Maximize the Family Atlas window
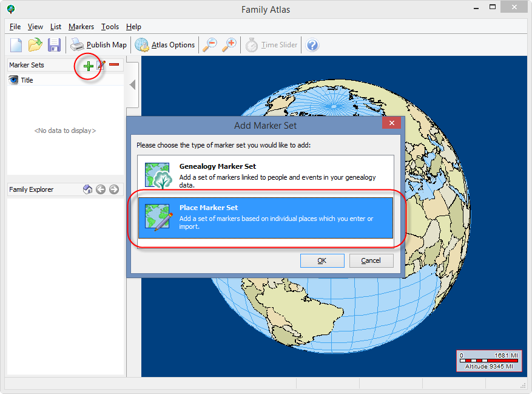The height and width of the screenshot is (394, 532). [x=493, y=7]
